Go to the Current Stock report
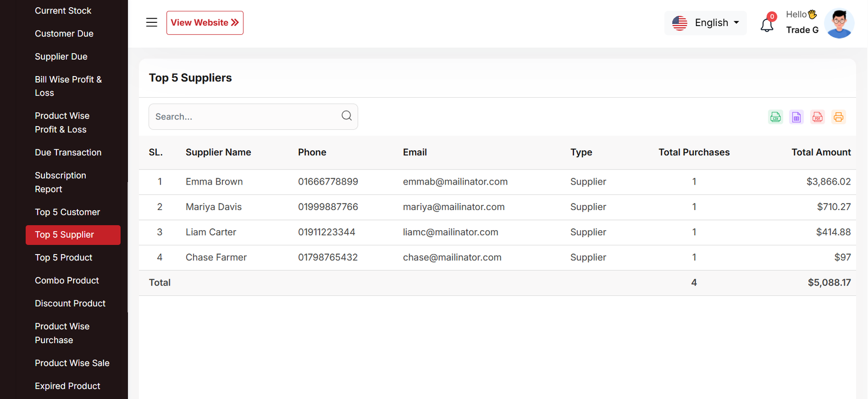The image size is (868, 399). (x=63, y=11)
